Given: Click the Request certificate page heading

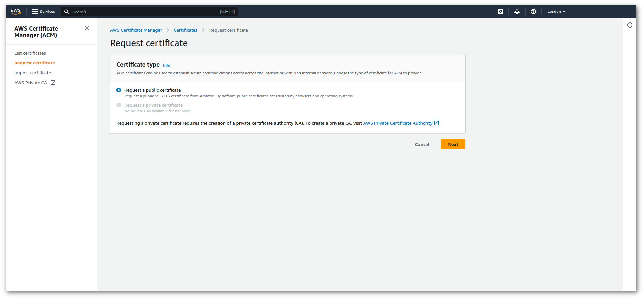Looking at the screenshot, I should click(x=149, y=43).
